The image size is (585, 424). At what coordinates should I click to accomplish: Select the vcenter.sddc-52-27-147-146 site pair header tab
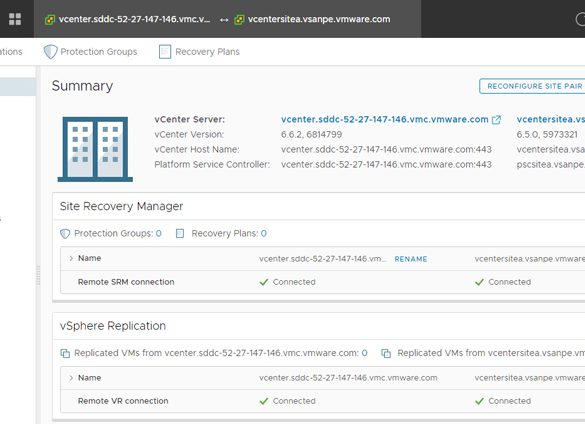coord(228,19)
